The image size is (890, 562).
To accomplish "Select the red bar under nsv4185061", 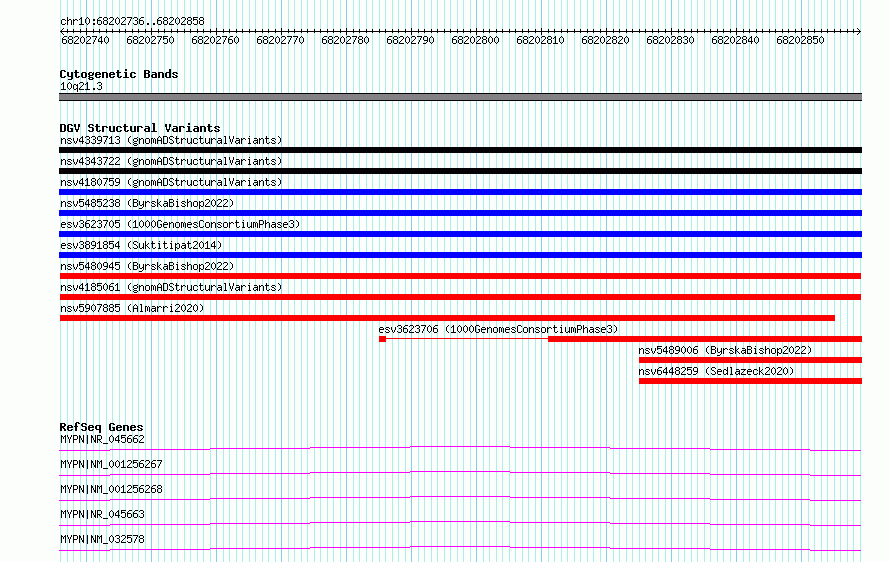I will (x=460, y=297).
